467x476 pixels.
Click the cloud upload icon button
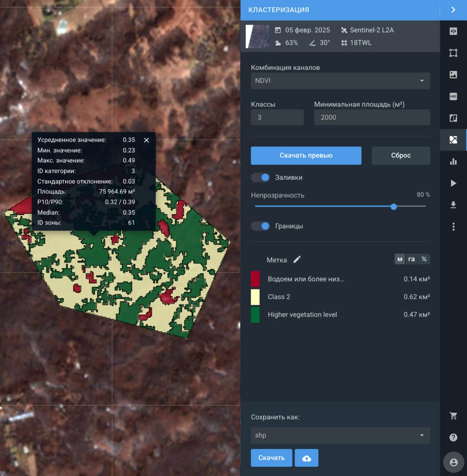click(x=306, y=458)
